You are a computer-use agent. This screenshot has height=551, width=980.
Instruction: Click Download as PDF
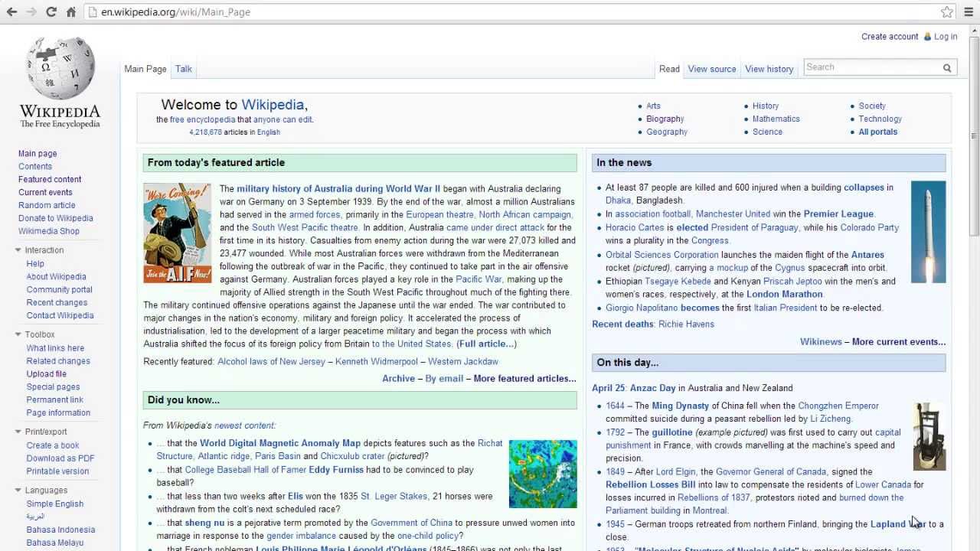(60, 458)
